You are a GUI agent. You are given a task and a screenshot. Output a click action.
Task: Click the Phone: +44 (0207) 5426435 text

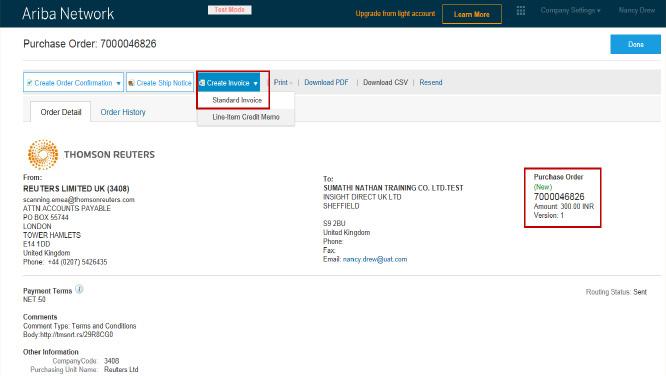point(65,262)
